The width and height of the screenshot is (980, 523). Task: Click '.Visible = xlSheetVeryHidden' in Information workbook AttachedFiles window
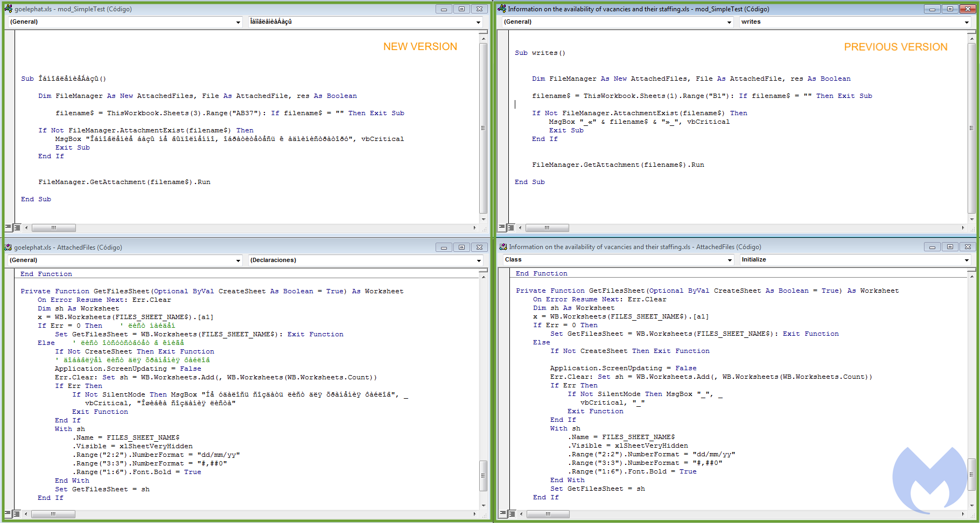pyautogui.click(x=628, y=446)
